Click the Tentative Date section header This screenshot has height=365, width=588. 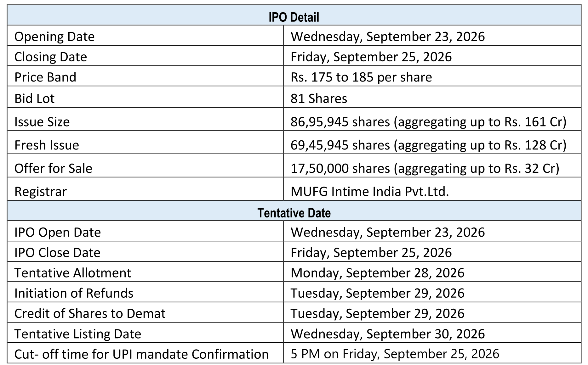(x=294, y=211)
